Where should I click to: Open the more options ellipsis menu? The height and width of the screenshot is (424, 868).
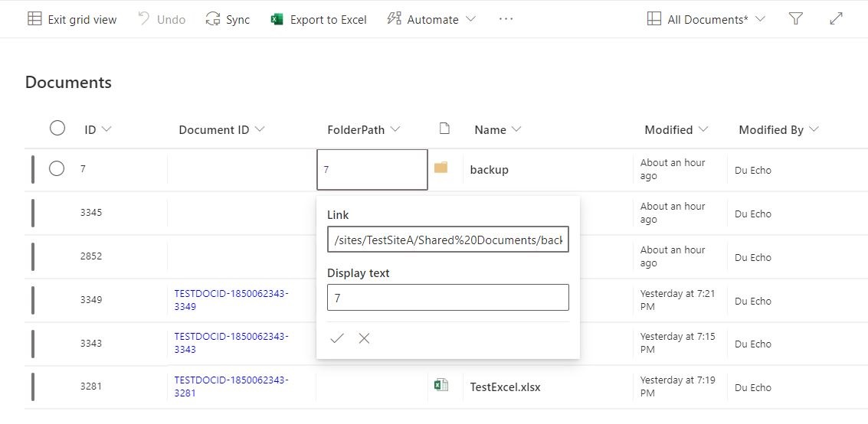[506, 19]
